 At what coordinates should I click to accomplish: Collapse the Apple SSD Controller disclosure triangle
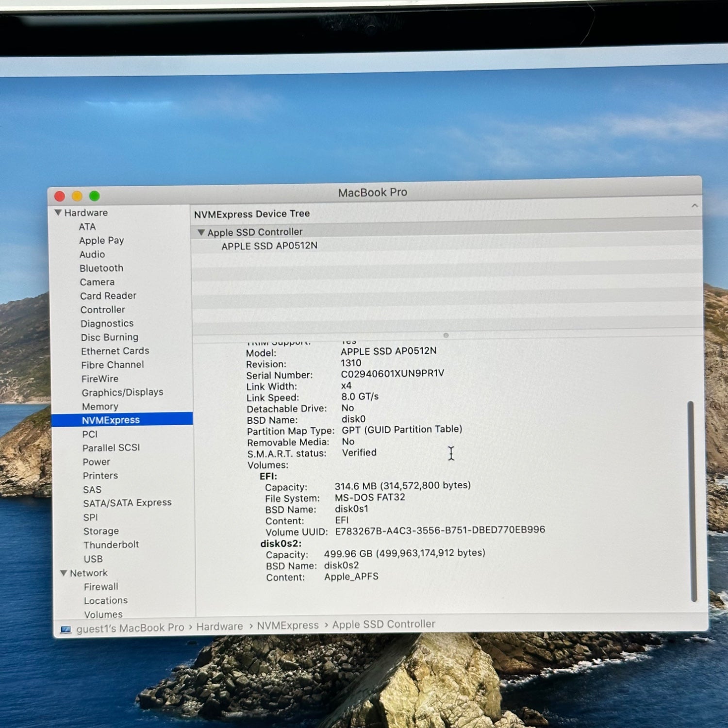click(201, 232)
